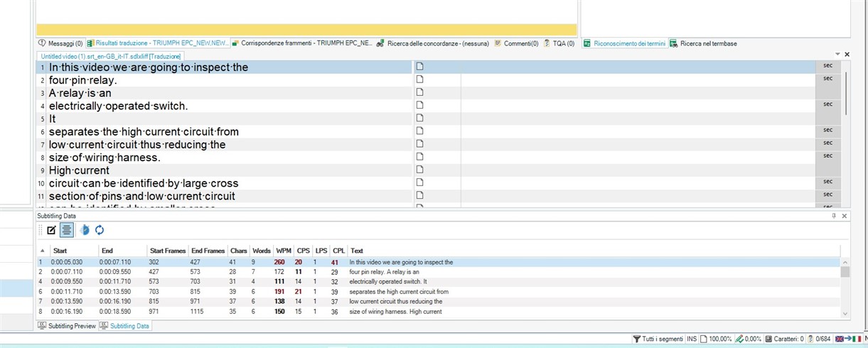Click the funnel filter icon in status bar
Screen dimensions: 868x348
point(636,339)
